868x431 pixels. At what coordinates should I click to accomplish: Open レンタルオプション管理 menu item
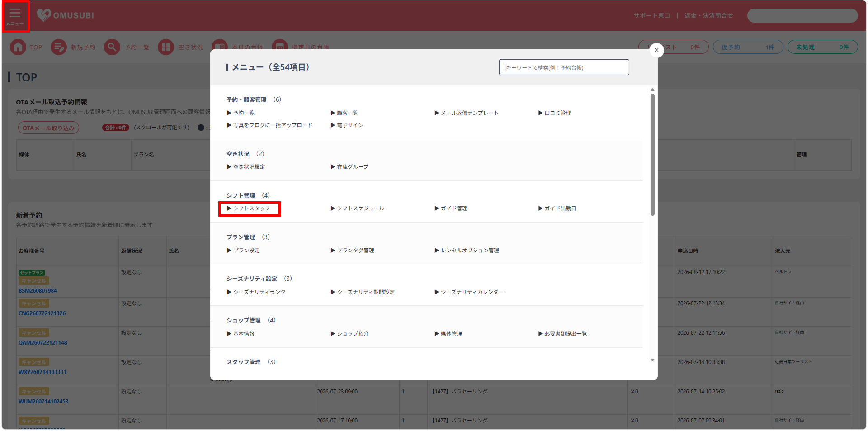(x=467, y=251)
